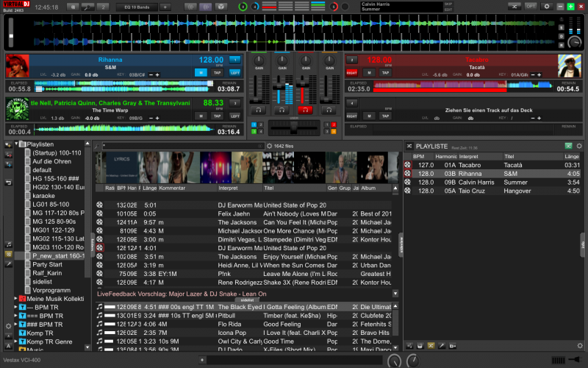The image size is (588, 368).
Task: Click the green icon in the PLAYLISTE header
Action: tap(568, 146)
